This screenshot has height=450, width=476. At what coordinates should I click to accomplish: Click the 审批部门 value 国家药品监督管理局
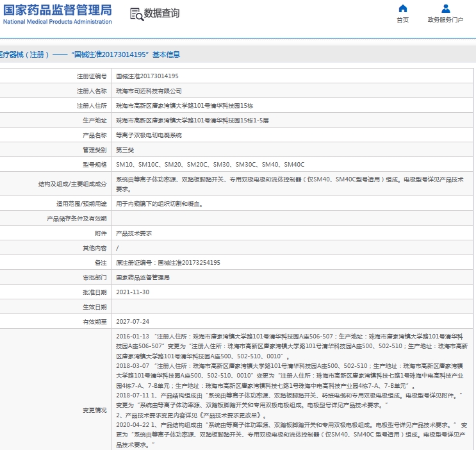click(x=142, y=278)
